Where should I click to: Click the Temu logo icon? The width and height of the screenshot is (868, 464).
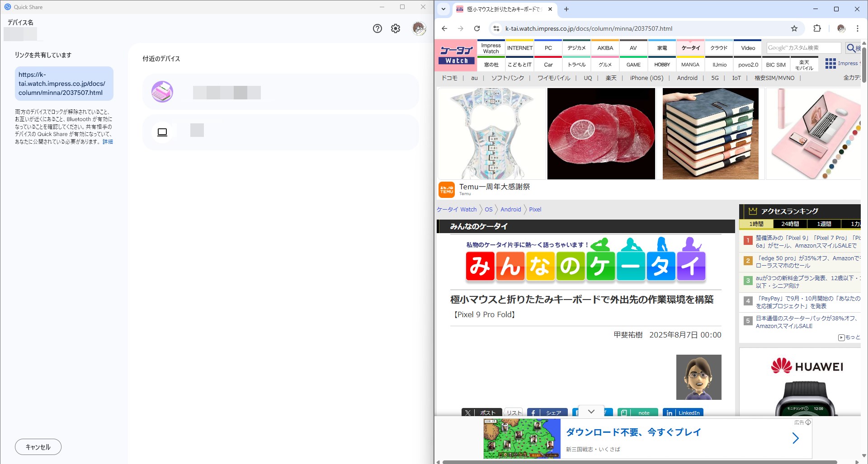pos(447,190)
